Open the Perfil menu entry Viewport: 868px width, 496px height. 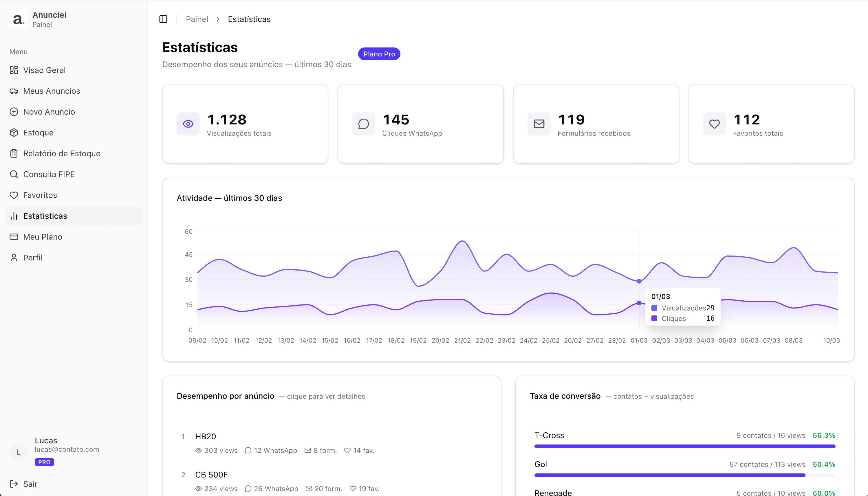(x=33, y=257)
